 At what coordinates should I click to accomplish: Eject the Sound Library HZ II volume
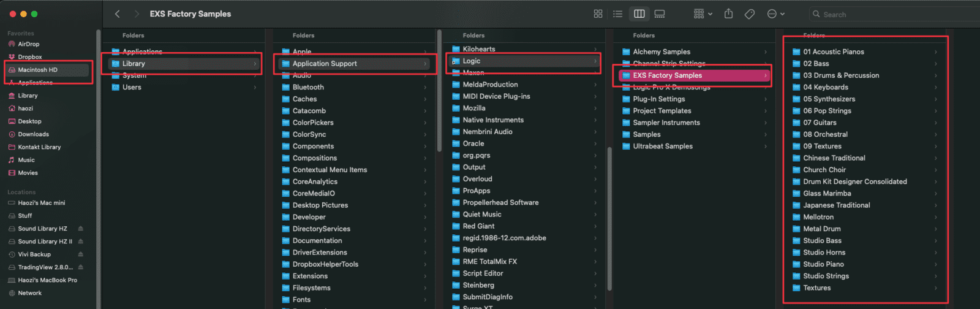[80, 242]
